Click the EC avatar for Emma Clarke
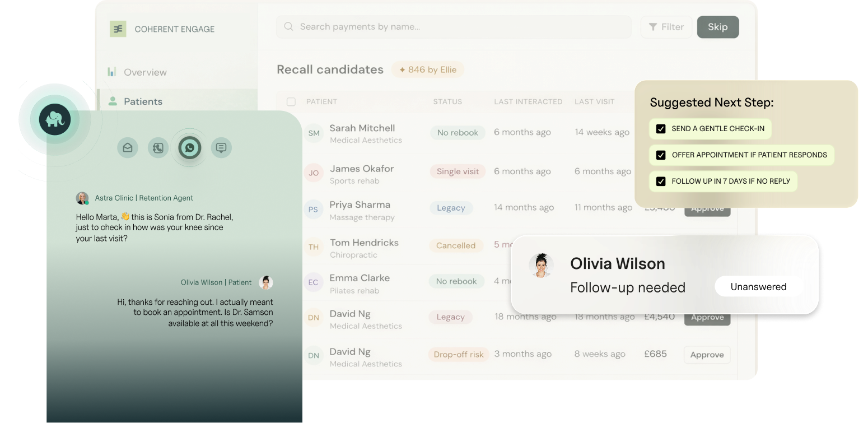The image size is (868, 423). click(x=313, y=282)
